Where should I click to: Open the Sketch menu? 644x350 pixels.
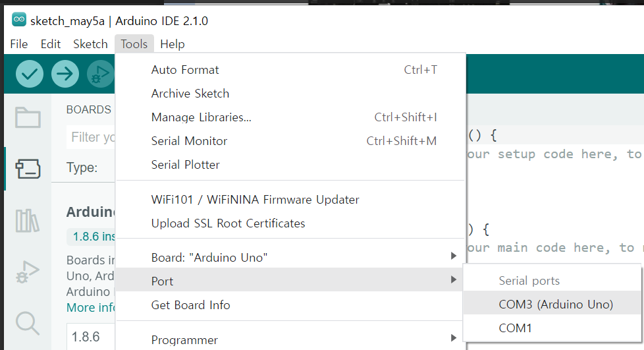[x=90, y=44]
